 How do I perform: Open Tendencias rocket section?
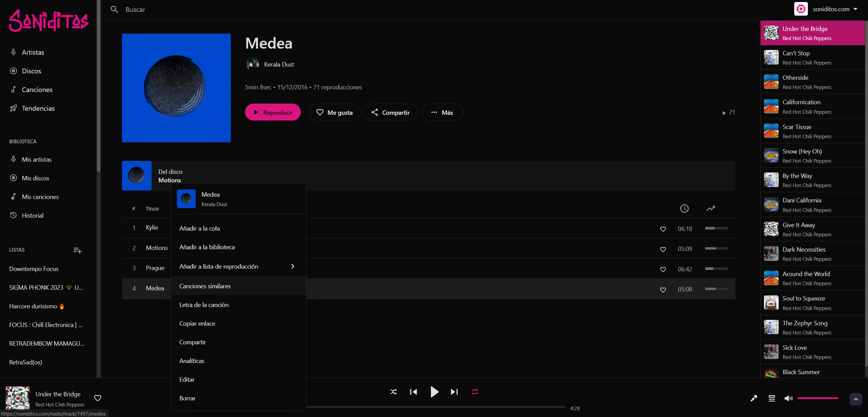(38, 108)
